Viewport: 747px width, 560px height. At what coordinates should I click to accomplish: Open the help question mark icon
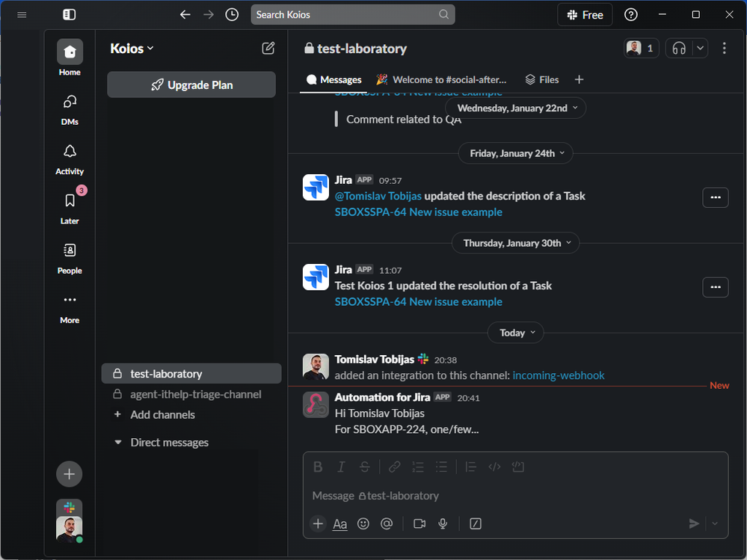pos(631,15)
